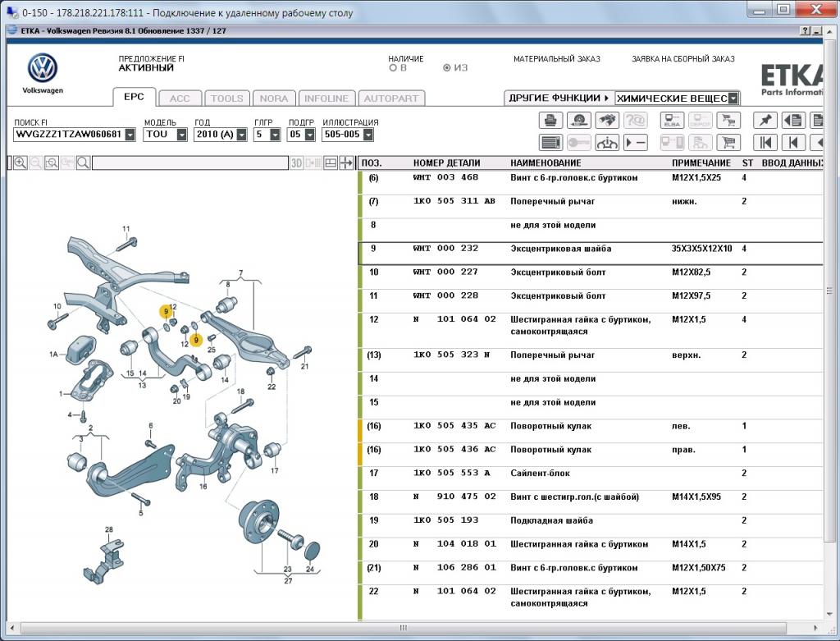This screenshot has width=840, height=641.
Task: Click the split panel layout icon
Action: [x=331, y=163]
